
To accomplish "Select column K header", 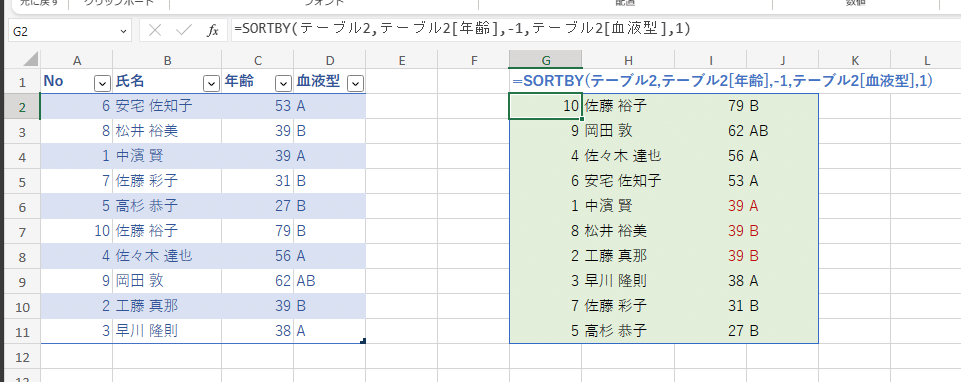I will (854, 60).
